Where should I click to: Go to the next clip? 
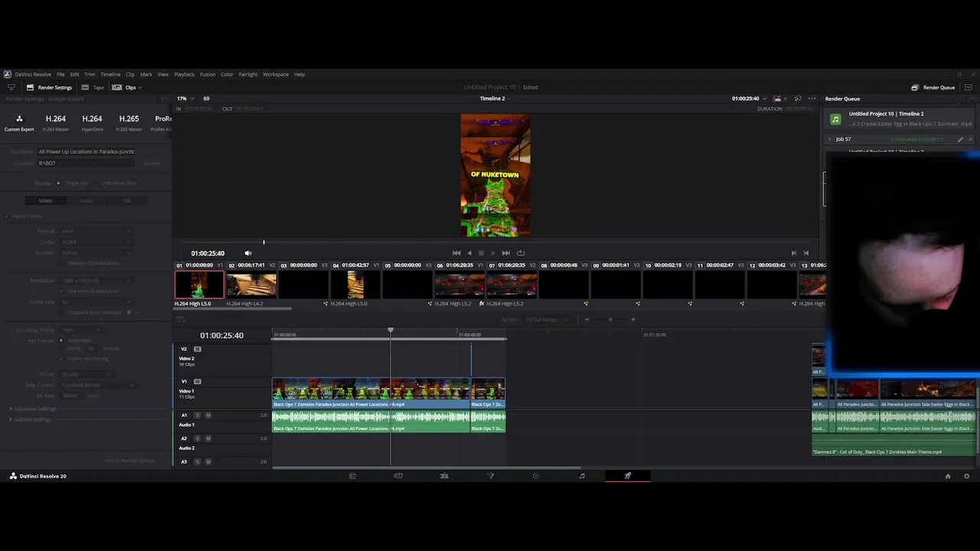point(793,253)
